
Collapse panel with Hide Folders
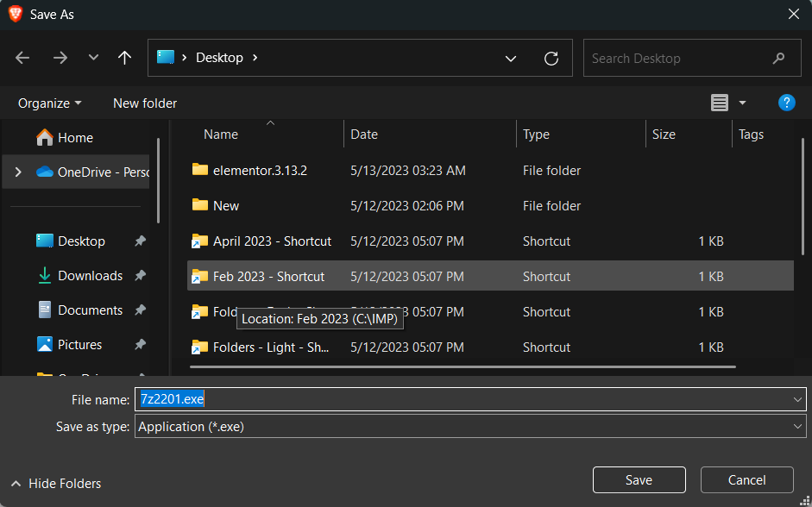click(x=56, y=484)
